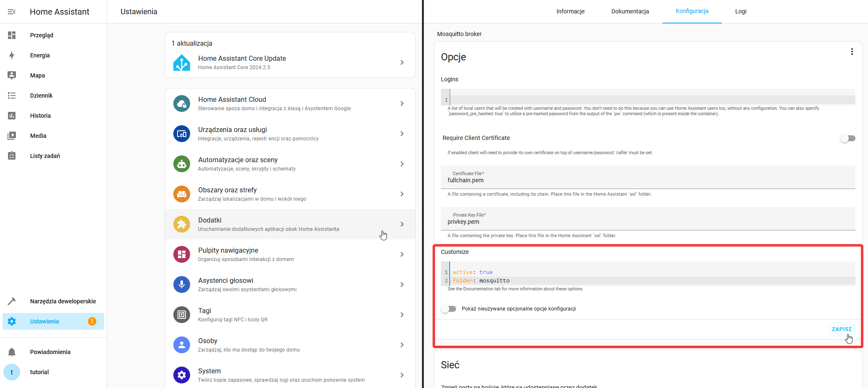Open the Listy zadań clipboard icon

tap(12, 156)
